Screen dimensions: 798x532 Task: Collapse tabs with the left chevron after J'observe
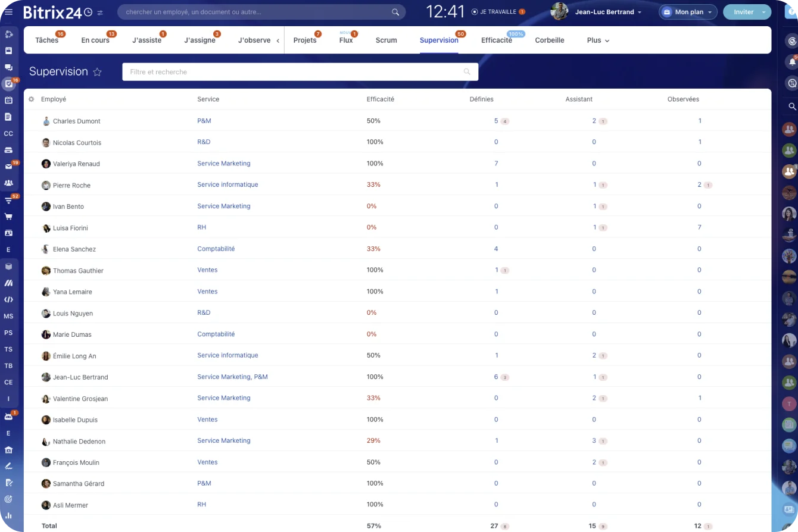[x=278, y=40]
